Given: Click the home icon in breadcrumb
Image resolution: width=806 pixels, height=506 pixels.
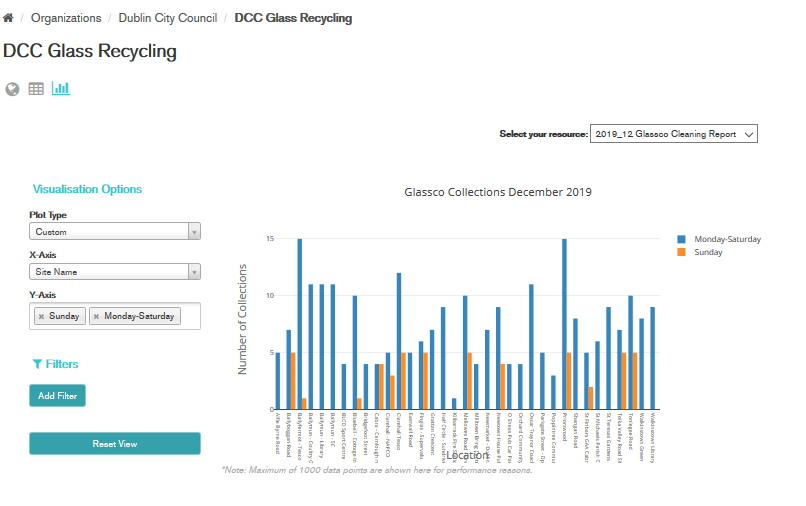Looking at the screenshot, I should pos(9,18).
